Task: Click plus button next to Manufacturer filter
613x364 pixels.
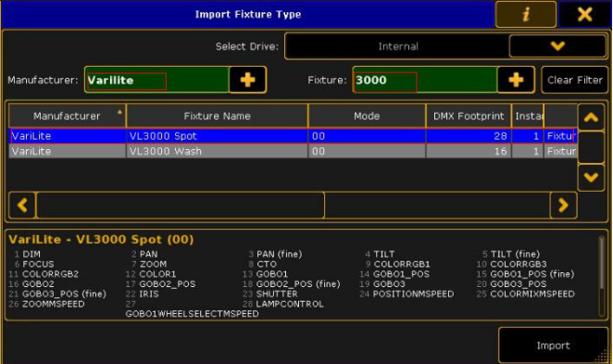Action: (x=247, y=80)
